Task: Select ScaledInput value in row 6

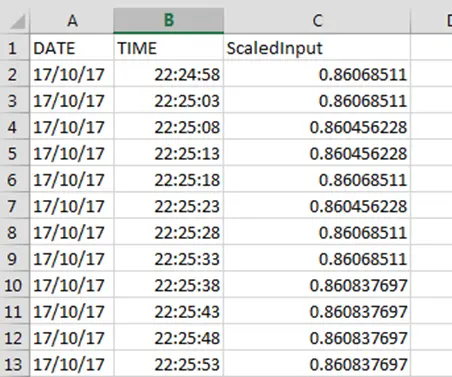Action: 317,179
